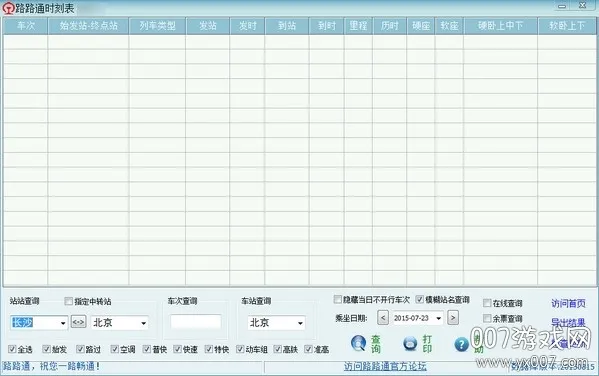Viewport: 599px width, 376px height.
Task: Click the 导出结果 export link
Action: tap(568, 322)
